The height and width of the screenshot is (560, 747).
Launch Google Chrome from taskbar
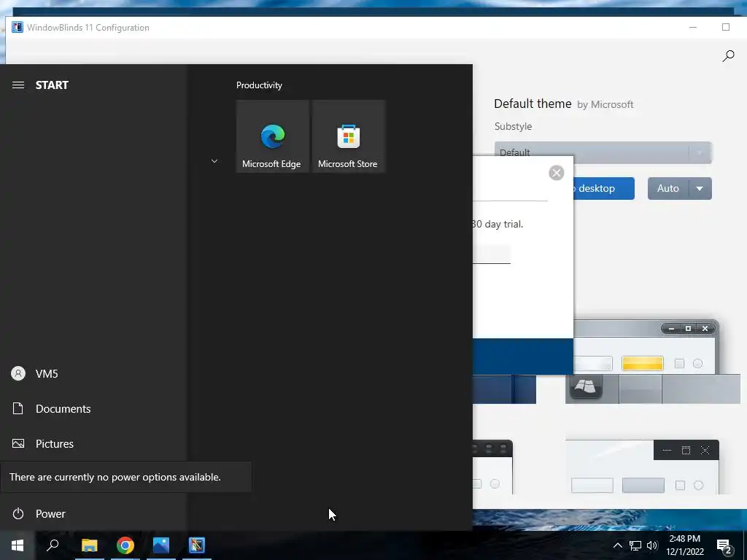(x=125, y=545)
